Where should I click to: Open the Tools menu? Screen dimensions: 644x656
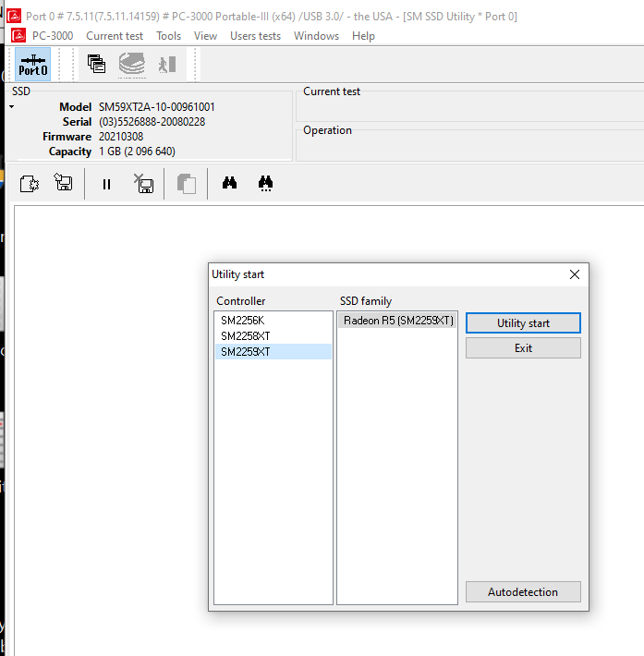169,36
